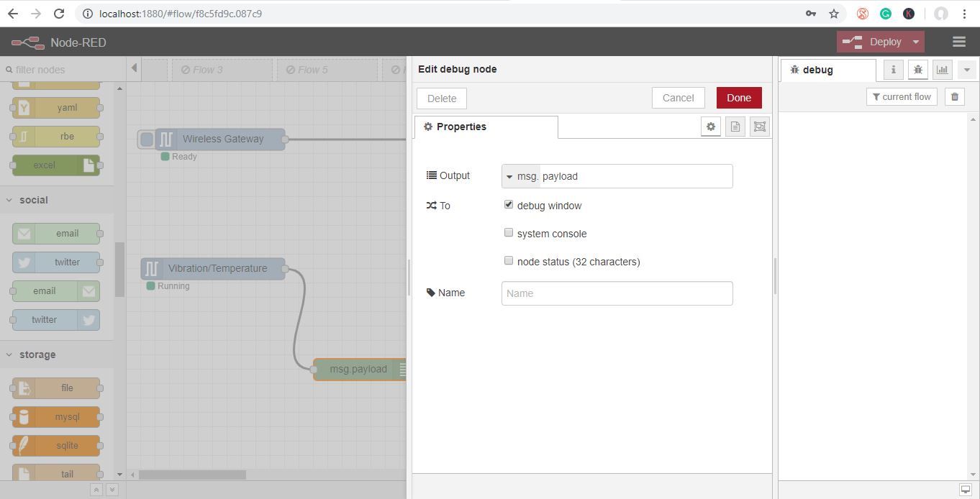Viewport: 980px width, 499px height.
Task: Open node appearance icon tab
Action: click(759, 127)
